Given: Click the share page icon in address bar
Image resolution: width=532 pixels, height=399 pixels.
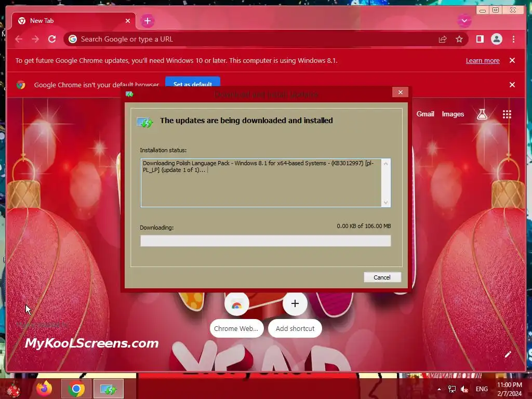Looking at the screenshot, I should click(443, 39).
